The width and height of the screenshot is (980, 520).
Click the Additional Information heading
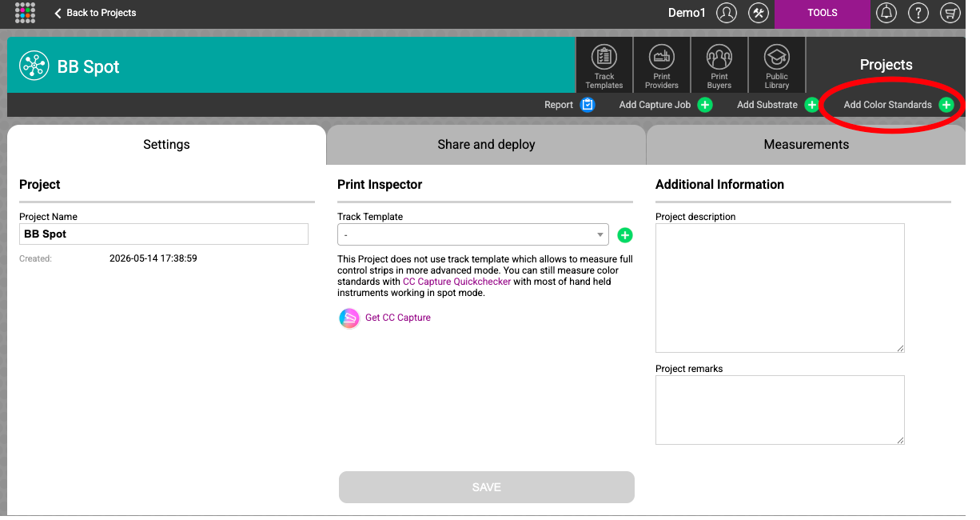coord(719,184)
